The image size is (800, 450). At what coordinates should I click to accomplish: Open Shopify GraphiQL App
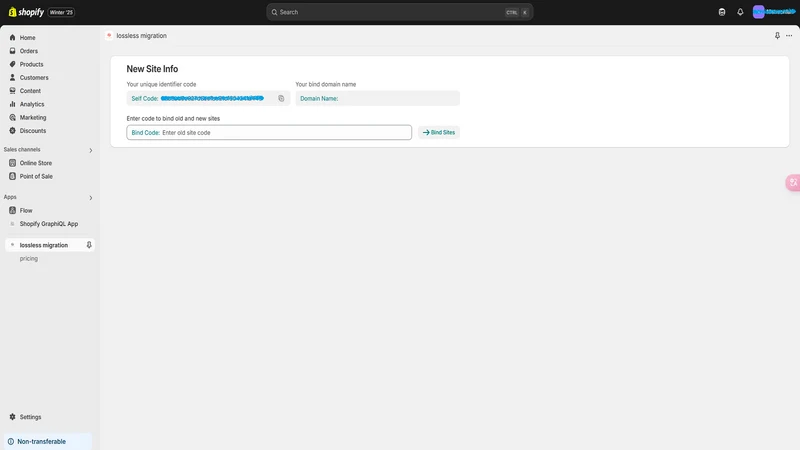(x=49, y=224)
